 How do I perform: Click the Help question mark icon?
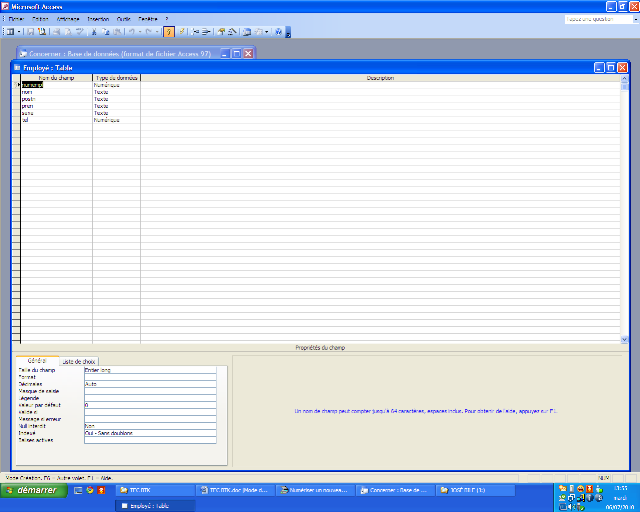[280, 32]
